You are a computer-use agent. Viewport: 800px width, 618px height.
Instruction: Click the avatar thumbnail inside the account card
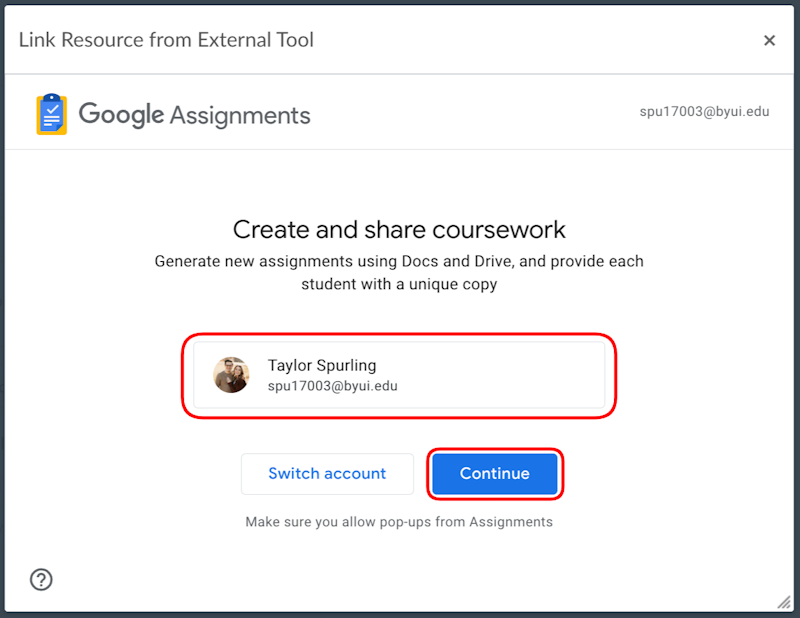[x=232, y=376]
